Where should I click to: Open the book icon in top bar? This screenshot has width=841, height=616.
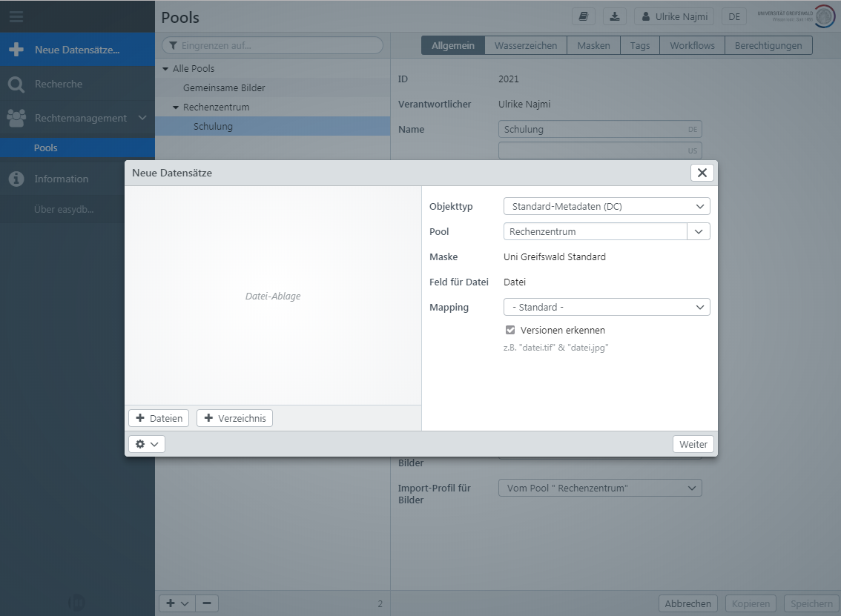point(584,16)
